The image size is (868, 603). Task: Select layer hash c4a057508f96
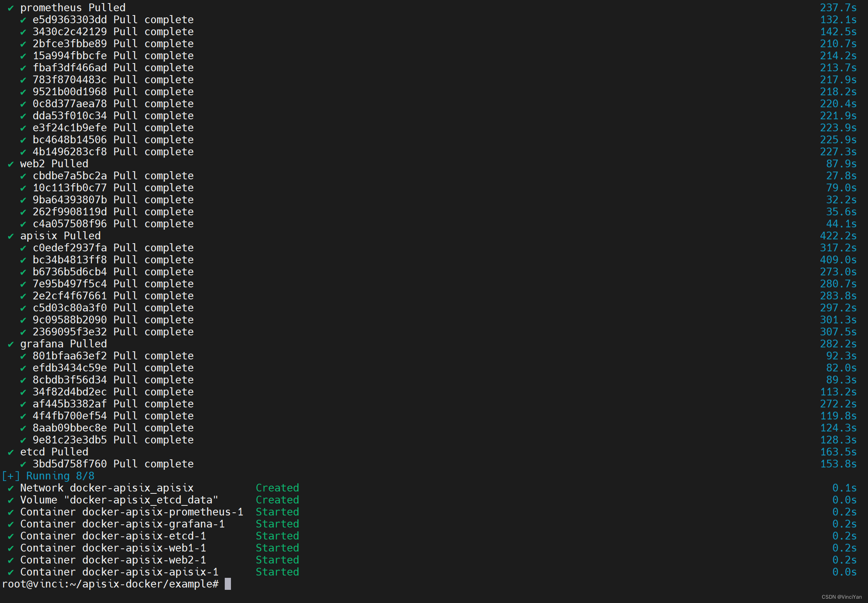[x=70, y=224]
